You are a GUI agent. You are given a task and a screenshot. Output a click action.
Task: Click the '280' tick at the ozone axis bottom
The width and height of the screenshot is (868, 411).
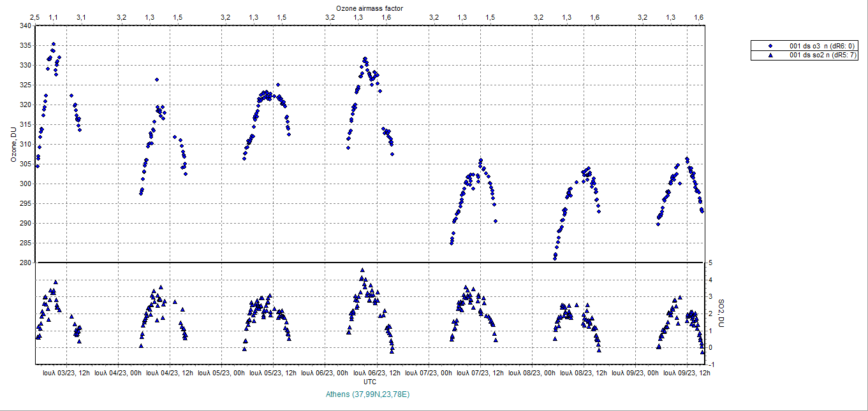pos(26,263)
